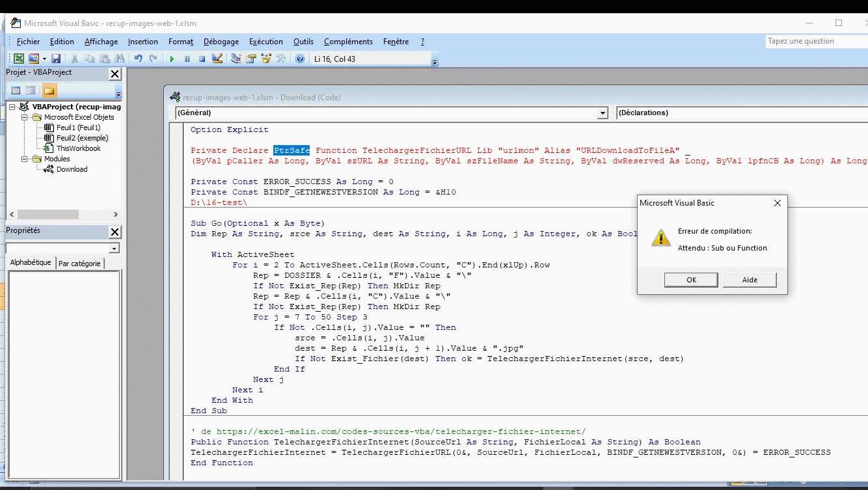
Task: Open the (Général) object dropdown
Action: coord(602,113)
